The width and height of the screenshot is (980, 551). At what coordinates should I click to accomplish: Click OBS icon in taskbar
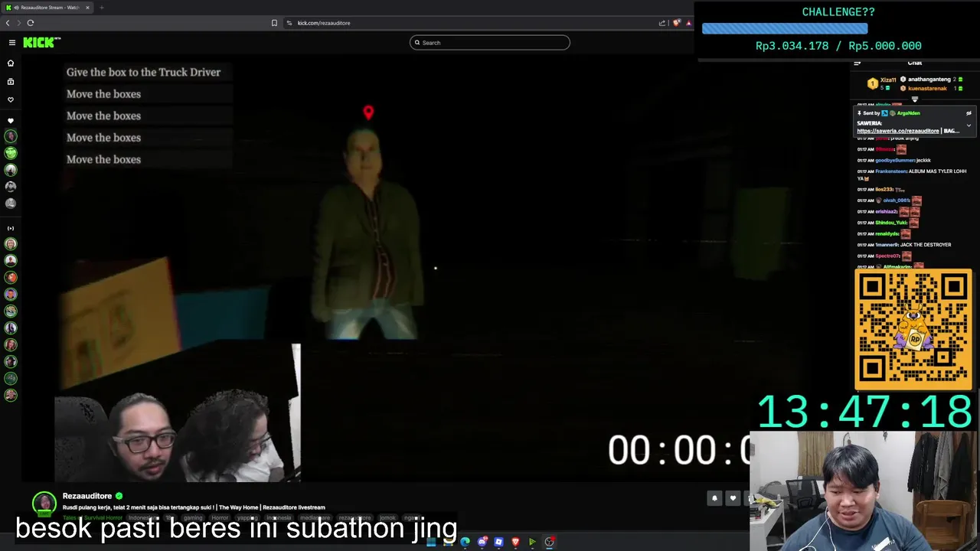pos(549,542)
